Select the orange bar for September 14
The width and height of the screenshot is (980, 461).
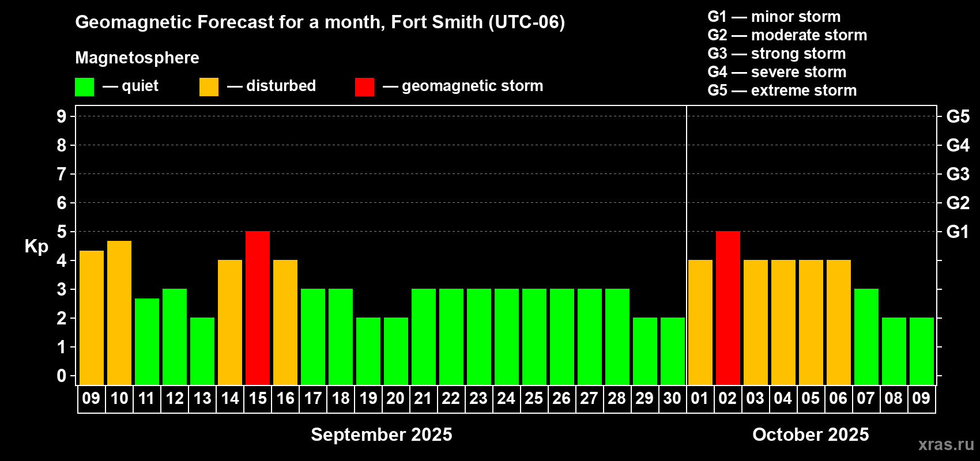230,322
